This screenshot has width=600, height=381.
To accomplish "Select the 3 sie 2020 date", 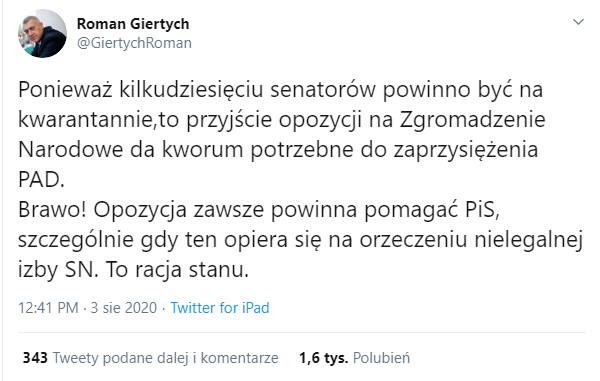I will [x=124, y=308].
